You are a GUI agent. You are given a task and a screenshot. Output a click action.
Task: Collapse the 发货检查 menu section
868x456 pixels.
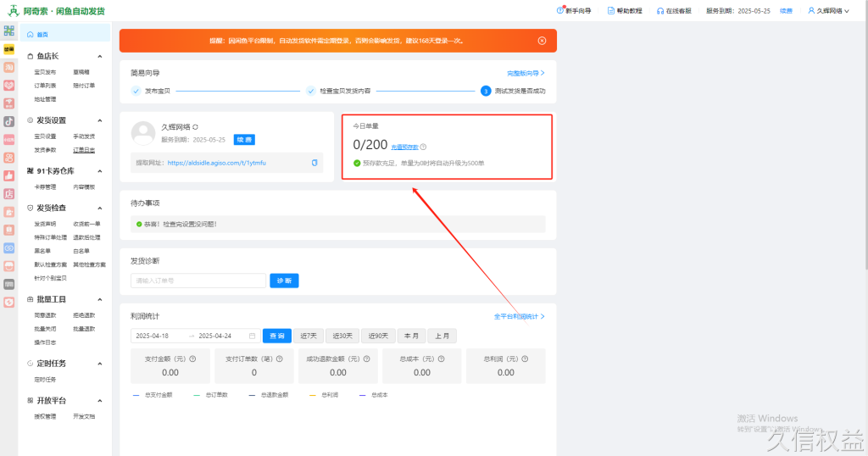point(100,209)
